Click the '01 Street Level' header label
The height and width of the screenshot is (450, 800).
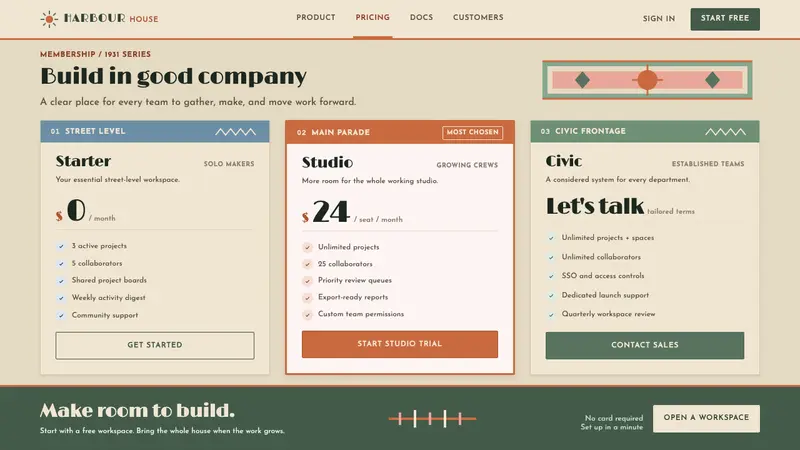pos(88,131)
